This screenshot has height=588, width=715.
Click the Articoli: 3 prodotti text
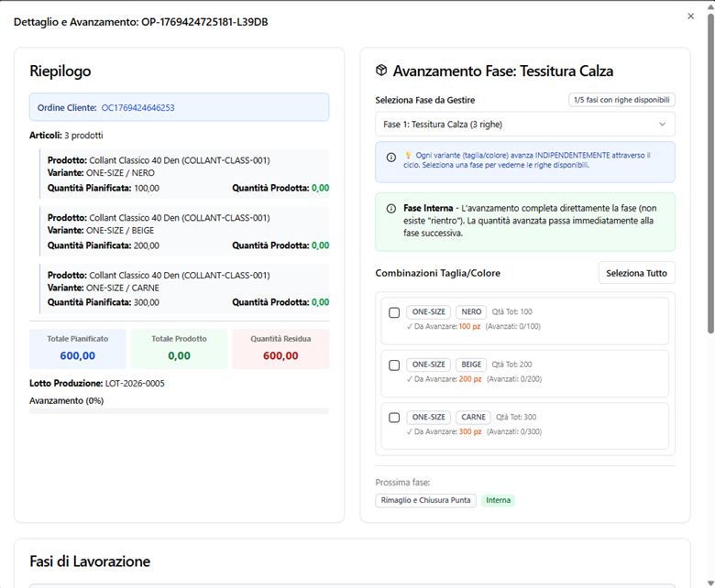pos(66,136)
